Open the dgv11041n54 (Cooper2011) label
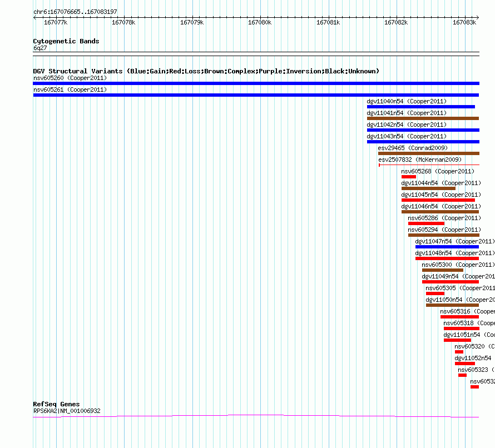Image resolution: width=495 pixels, height=448 pixels. point(407,113)
